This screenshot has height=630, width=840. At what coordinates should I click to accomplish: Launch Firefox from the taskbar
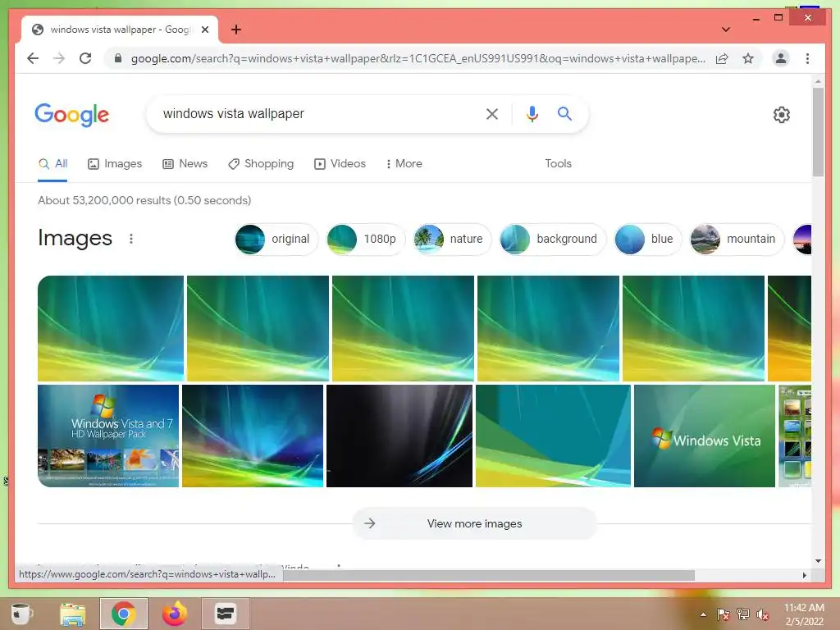(x=175, y=614)
